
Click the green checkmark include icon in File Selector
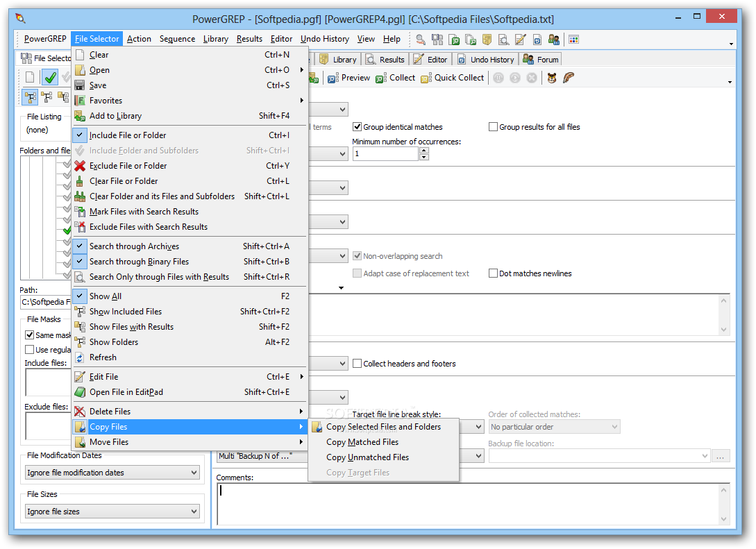coord(50,77)
